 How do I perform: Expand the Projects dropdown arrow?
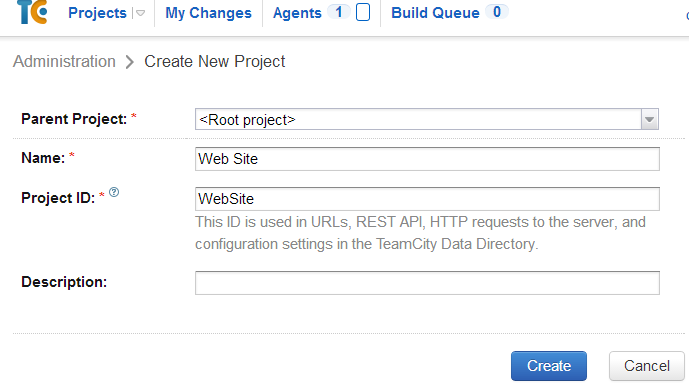pyautogui.click(x=140, y=13)
